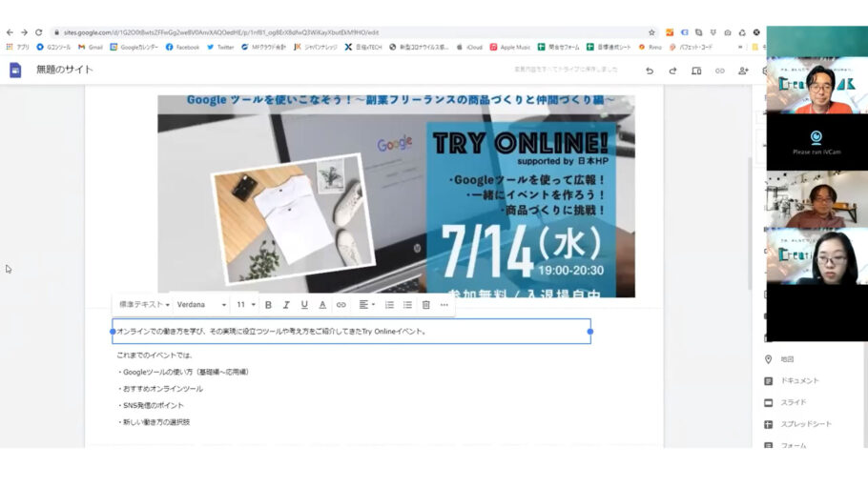The height and width of the screenshot is (488, 868).
Task: Click the line ・SNS発信のポイント
Action: click(150, 405)
